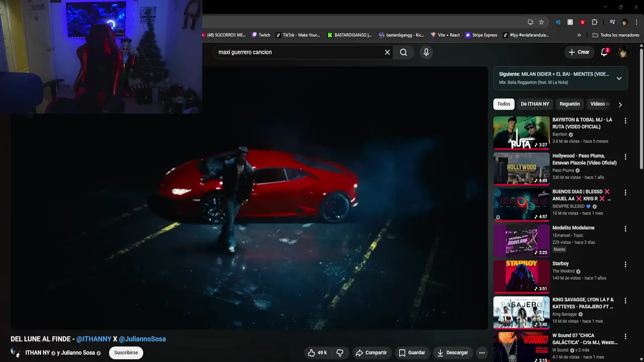Open W Sound 07 CHICA GALÁCTICA title

pos(585,339)
